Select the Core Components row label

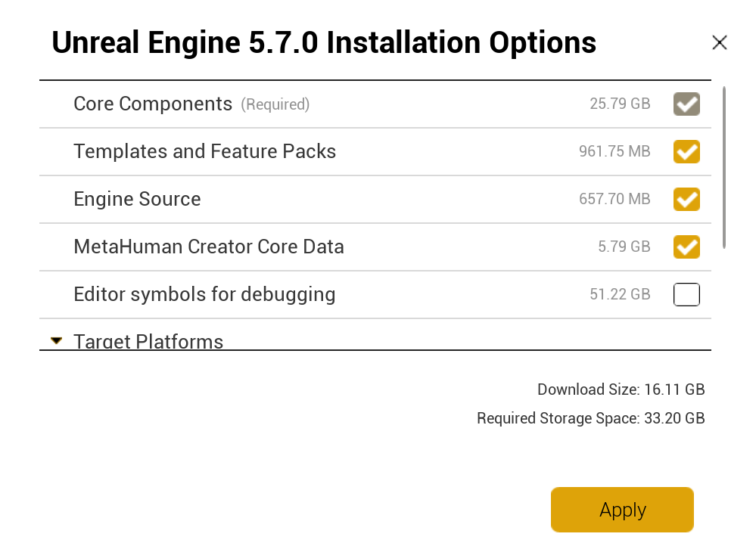pos(153,104)
